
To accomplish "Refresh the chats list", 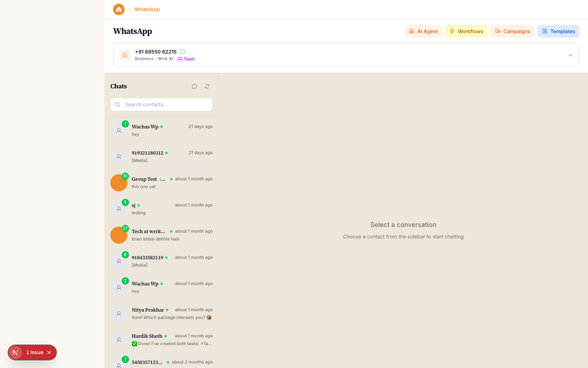I will point(207,86).
